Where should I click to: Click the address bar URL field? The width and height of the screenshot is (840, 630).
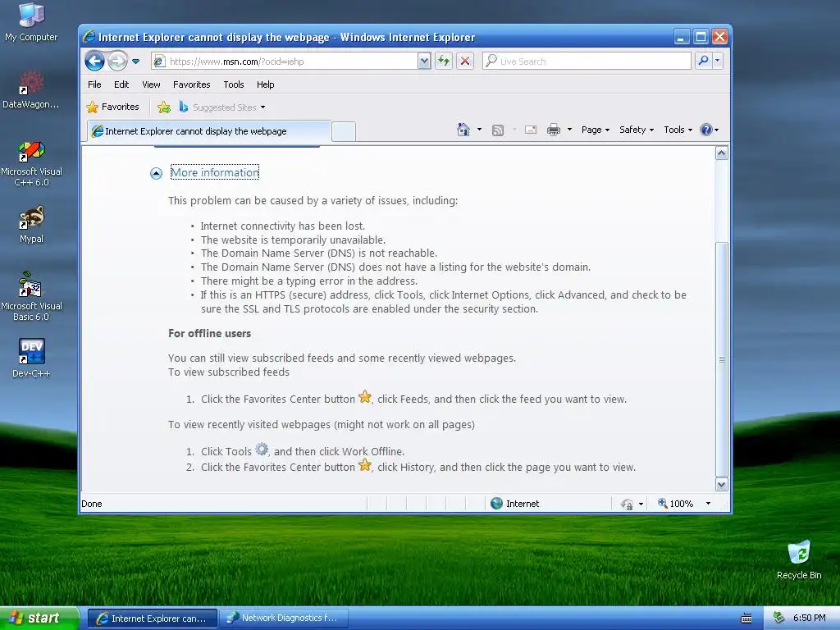pyautogui.click(x=284, y=61)
